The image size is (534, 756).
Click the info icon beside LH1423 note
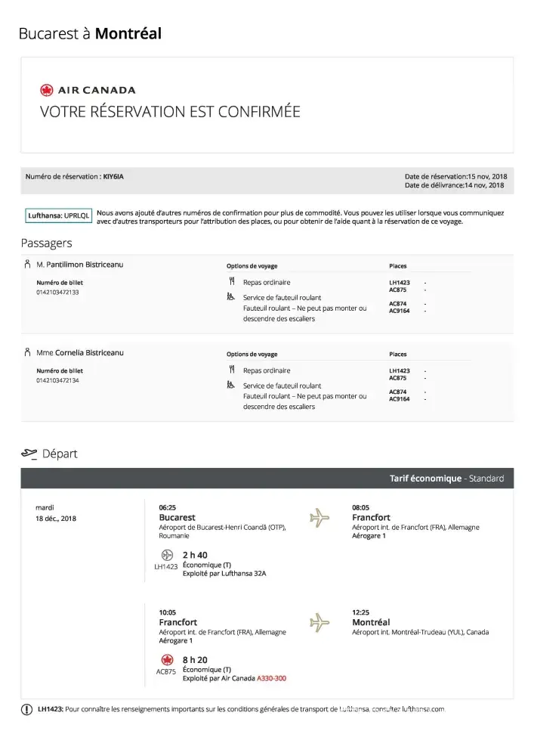[28, 709]
